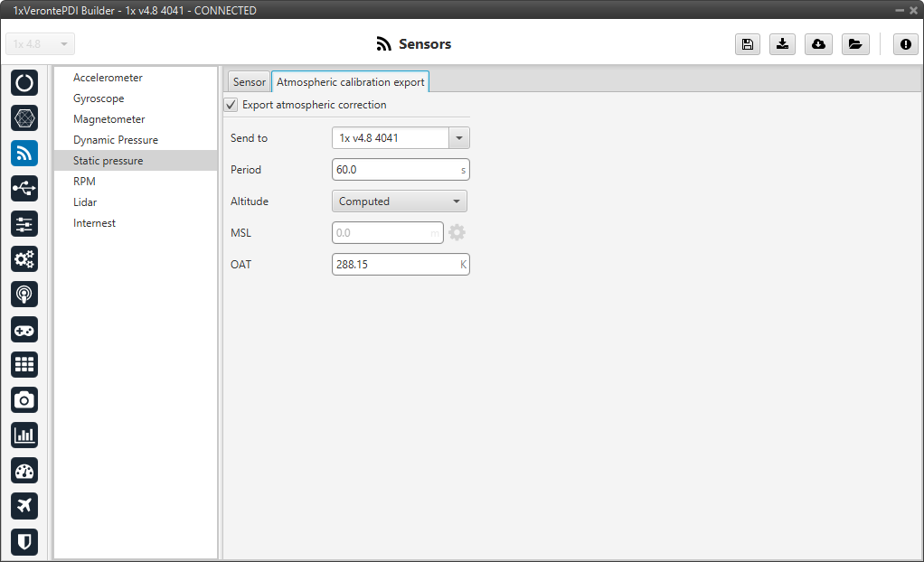Open the camera section in sidebar
924x562 pixels.
24,399
